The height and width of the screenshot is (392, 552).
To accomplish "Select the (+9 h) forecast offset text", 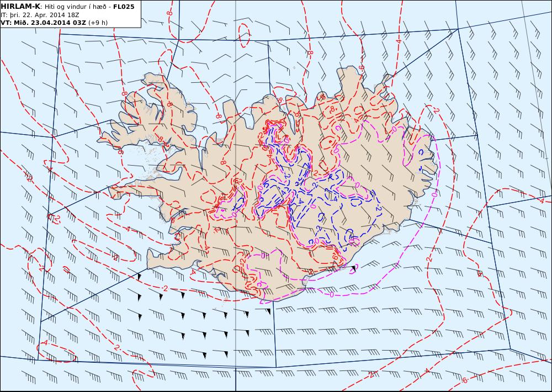I will pyautogui.click(x=98, y=23).
